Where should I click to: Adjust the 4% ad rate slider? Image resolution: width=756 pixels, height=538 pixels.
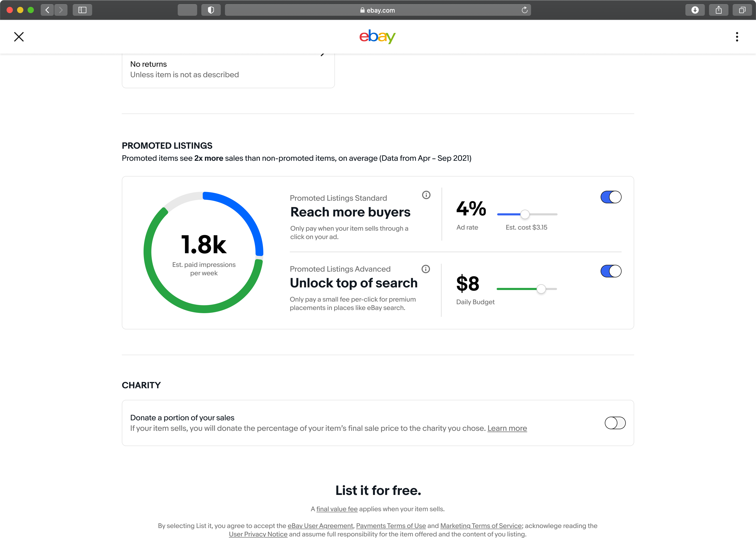point(525,214)
